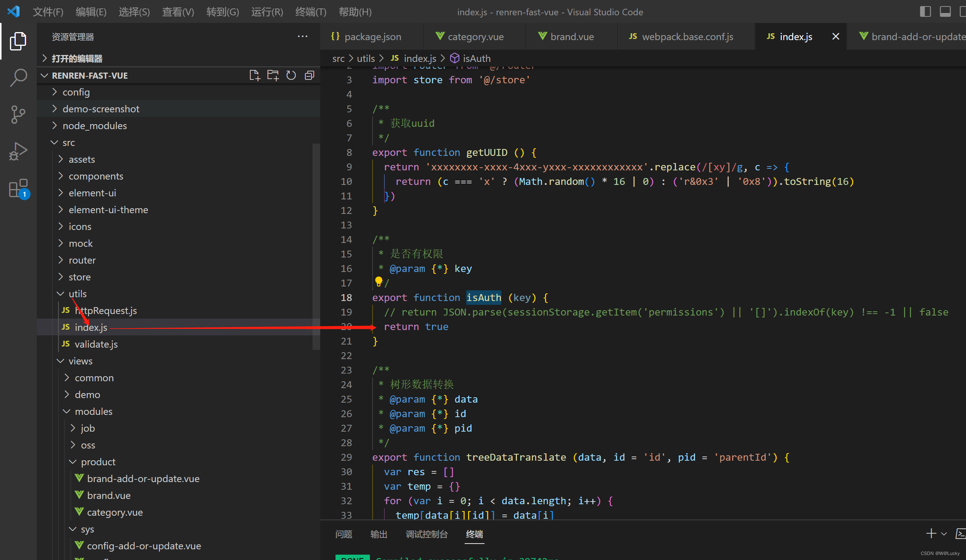This screenshot has width=966, height=560.
Task: Open the Search view in activity bar
Action: point(18,78)
